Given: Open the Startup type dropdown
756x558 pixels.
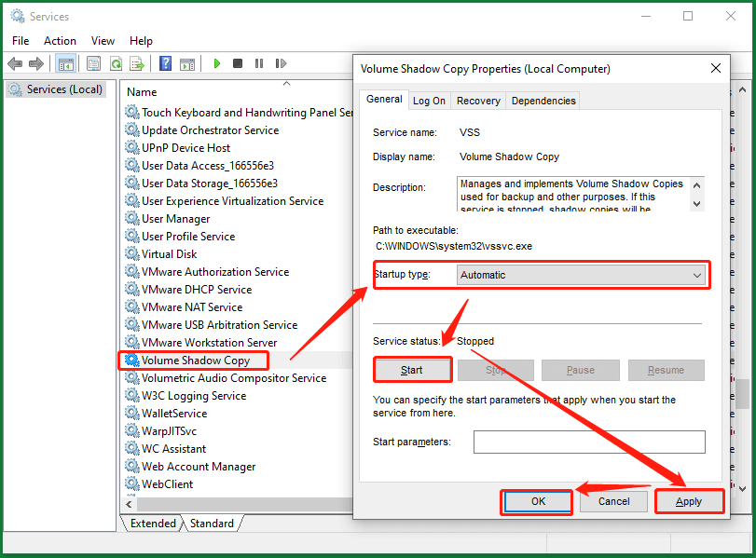Looking at the screenshot, I should click(x=581, y=275).
